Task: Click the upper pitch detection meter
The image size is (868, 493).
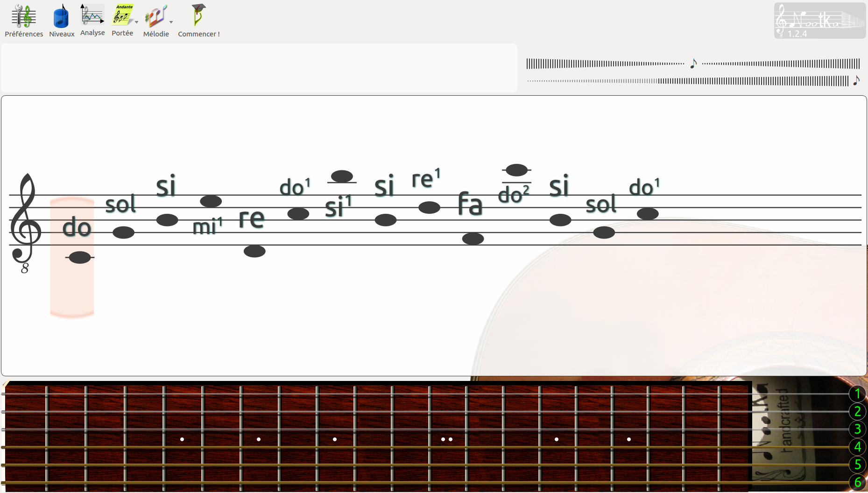Action: tap(693, 63)
